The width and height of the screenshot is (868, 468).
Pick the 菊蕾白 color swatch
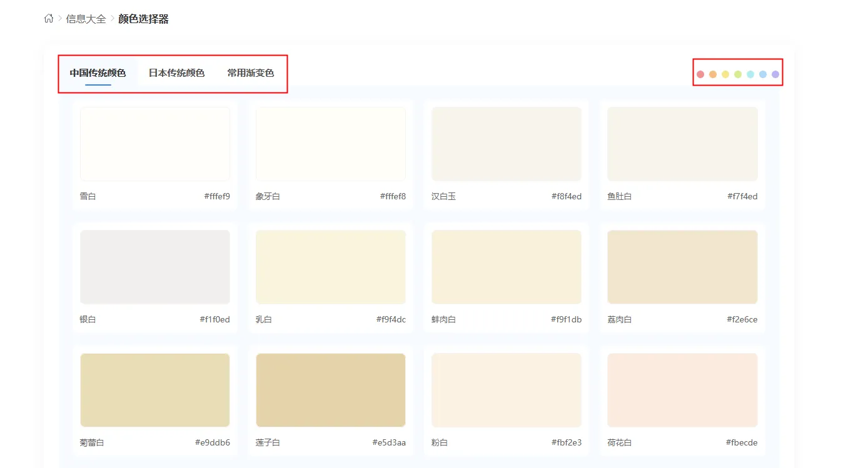155,391
